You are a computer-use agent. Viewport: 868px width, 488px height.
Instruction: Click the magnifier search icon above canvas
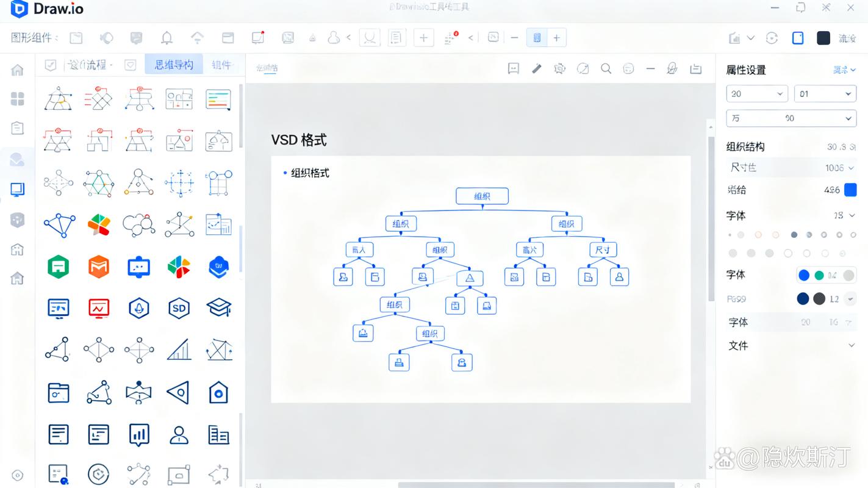tap(606, 68)
